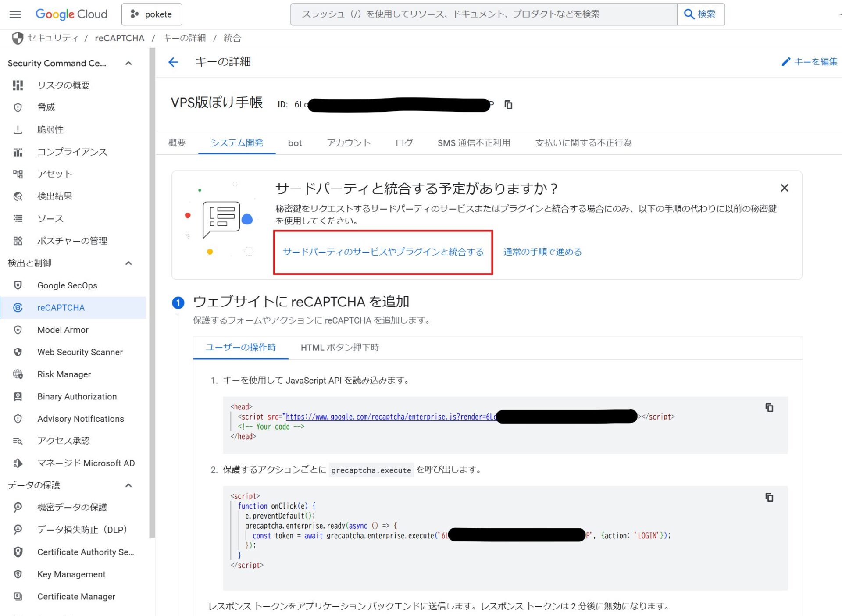Copy the grecaptcha execute code snippet
The image size is (842, 616).
click(x=769, y=497)
